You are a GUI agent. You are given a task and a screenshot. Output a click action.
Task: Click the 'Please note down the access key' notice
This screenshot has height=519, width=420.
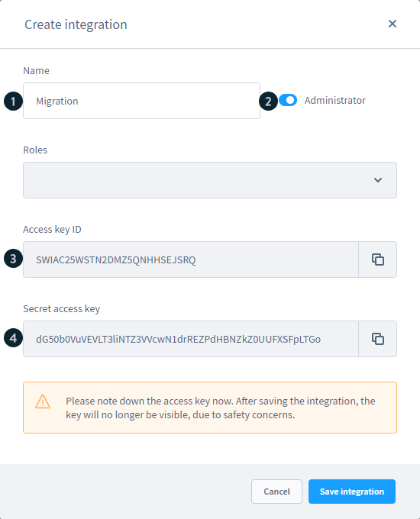click(210, 408)
